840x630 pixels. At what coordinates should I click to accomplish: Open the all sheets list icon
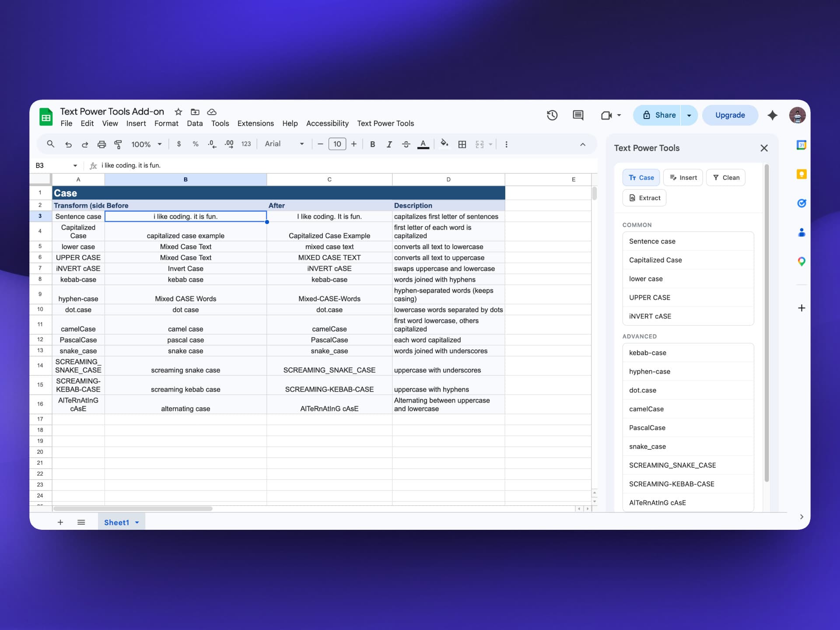point(81,522)
